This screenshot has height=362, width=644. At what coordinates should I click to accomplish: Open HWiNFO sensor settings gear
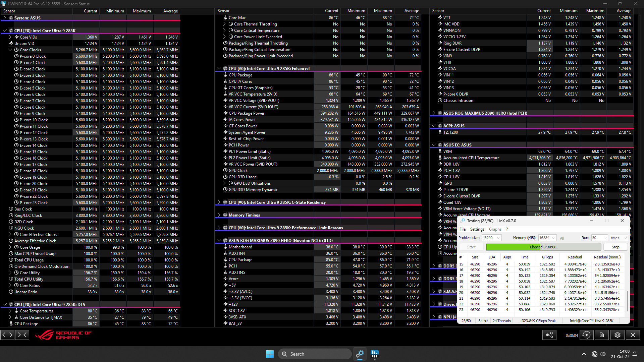point(618,335)
